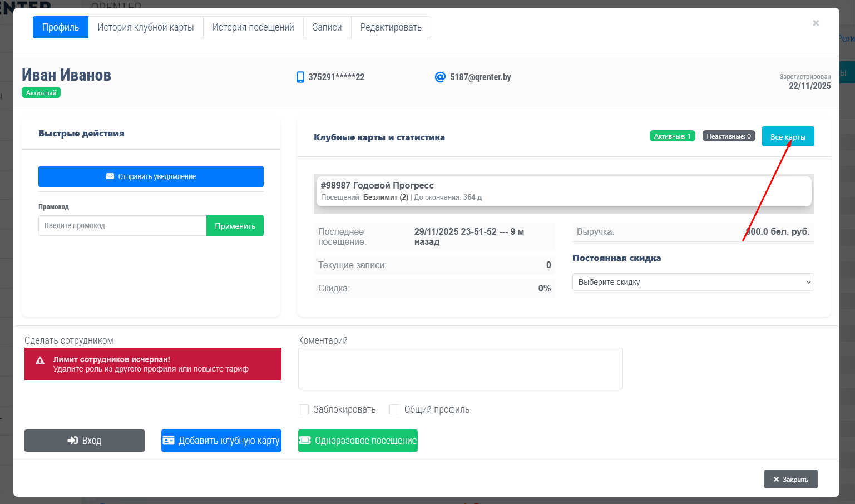Open the История посещений tab

(x=253, y=27)
